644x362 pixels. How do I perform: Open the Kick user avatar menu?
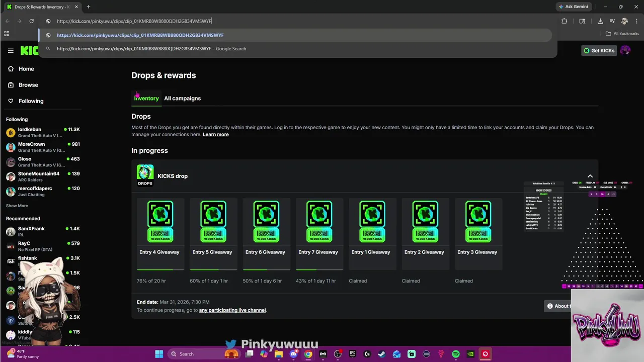625,50
